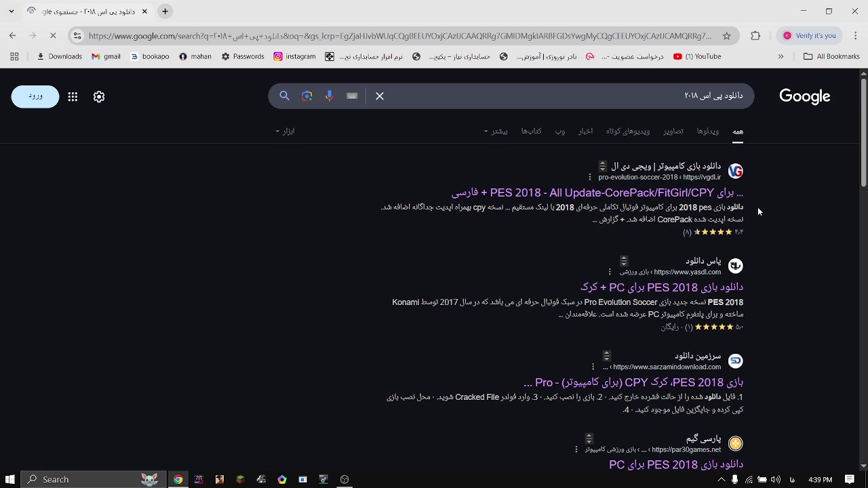The height and width of the screenshot is (488, 868).
Task: Switch to the وب (Web) tab
Action: tap(560, 131)
